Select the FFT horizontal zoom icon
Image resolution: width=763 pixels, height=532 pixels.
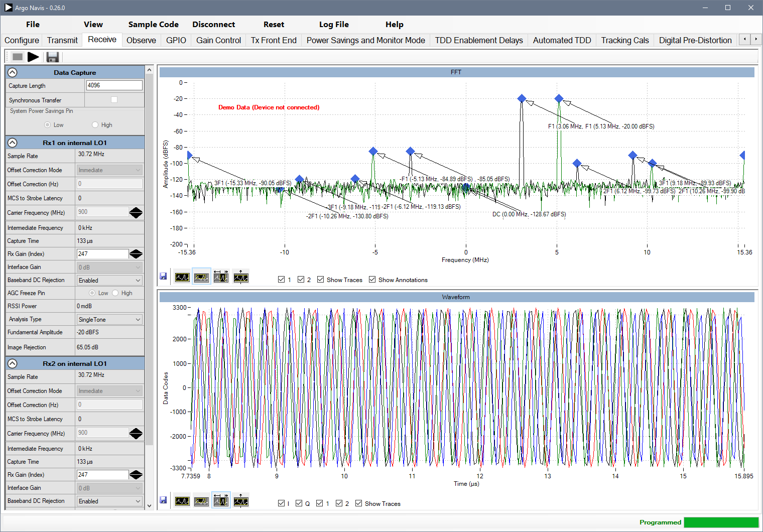tap(221, 277)
